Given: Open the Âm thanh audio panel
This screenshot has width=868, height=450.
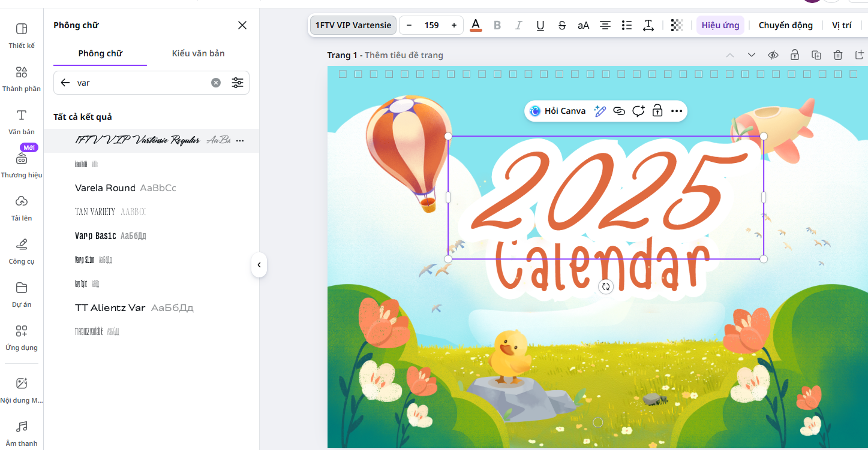Looking at the screenshot, I should (x=22, y=433).
